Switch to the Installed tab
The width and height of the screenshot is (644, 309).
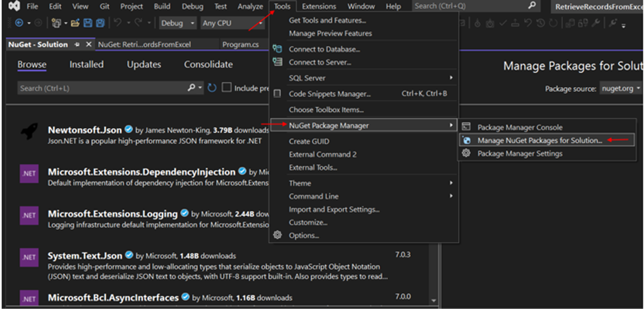(x=86, y=64)
